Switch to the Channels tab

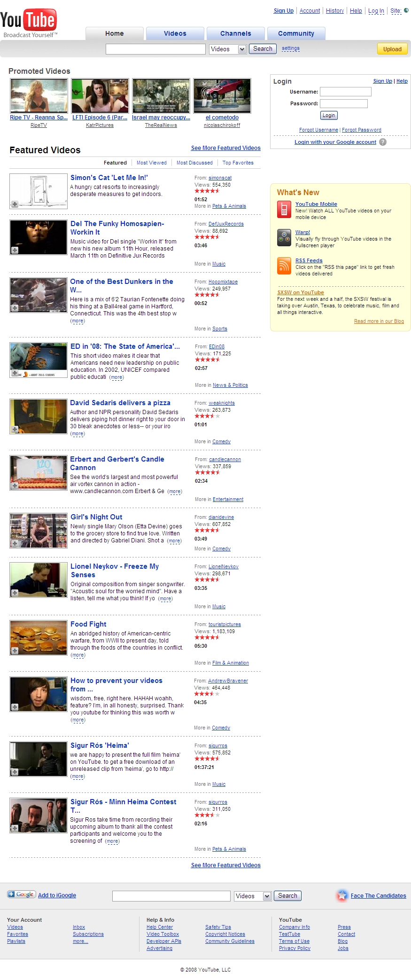pyautogui.click(x=236, y=33)
